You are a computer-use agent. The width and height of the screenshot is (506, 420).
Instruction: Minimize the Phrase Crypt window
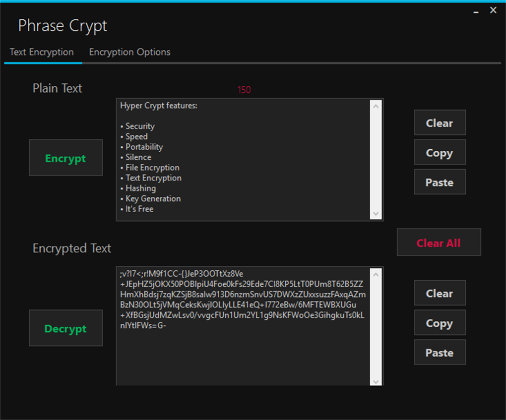click(x=476, y=11)
